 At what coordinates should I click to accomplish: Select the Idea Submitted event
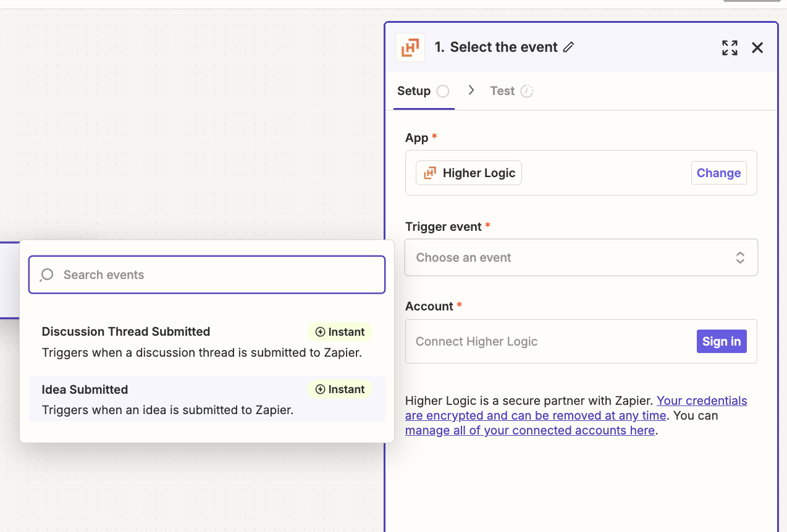coord(207,399)
